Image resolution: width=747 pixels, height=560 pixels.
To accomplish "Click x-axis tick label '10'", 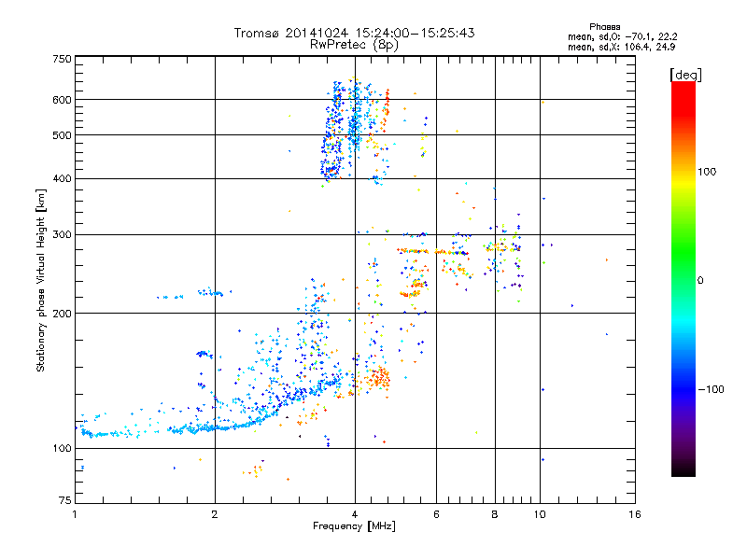I will [x=540, y=514].
